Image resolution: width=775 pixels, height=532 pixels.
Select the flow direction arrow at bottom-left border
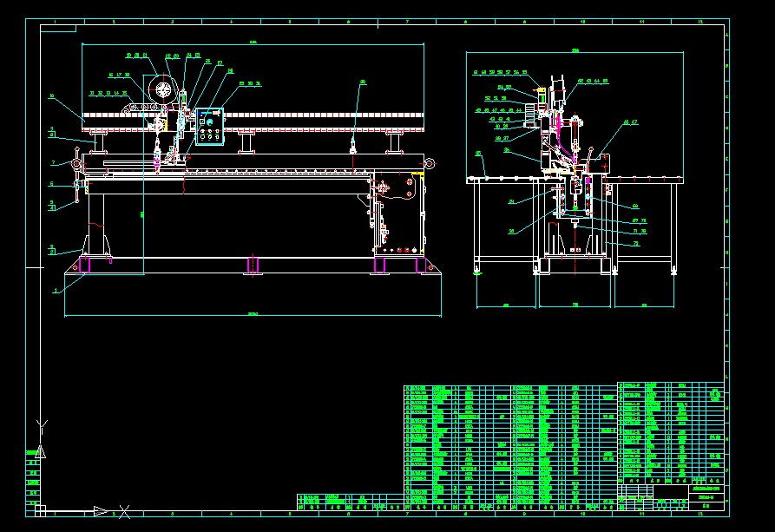click(101, 510)
